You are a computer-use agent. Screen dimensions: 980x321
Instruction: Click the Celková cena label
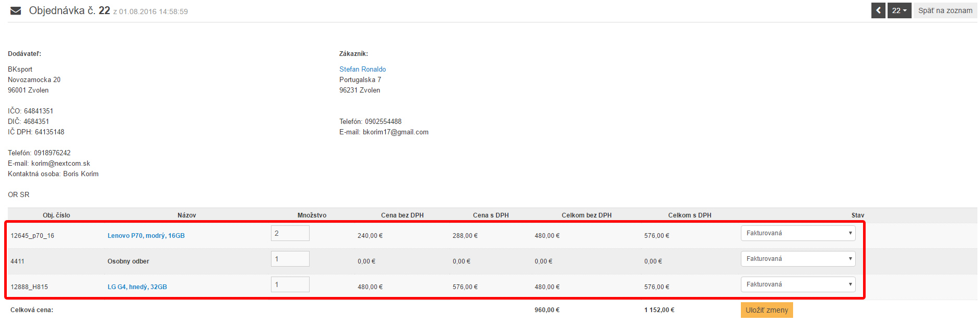32,310
